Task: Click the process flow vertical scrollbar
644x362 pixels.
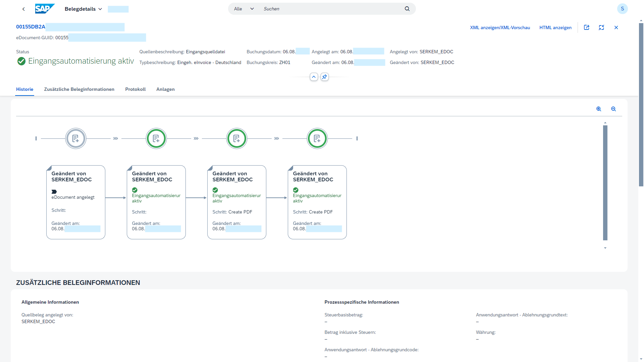Action: tap(605, 183)
